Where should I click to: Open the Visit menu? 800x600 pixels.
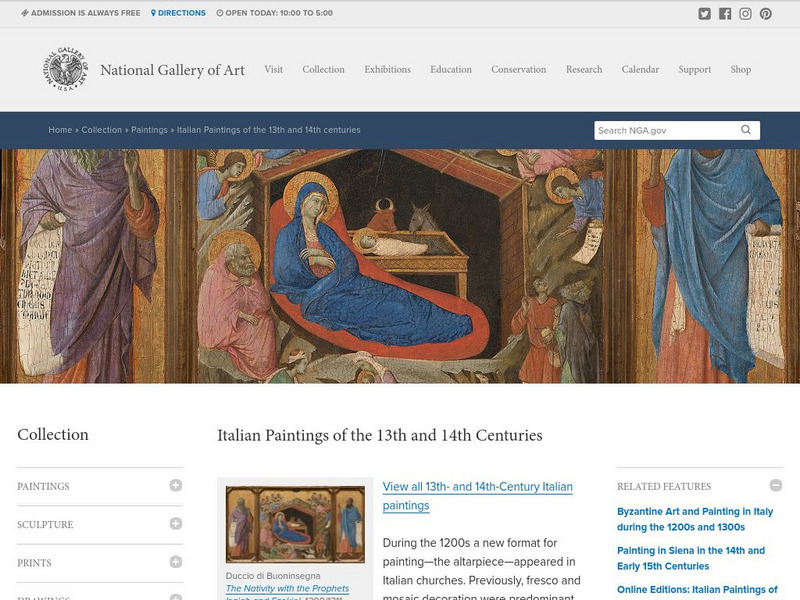[273, 69]
